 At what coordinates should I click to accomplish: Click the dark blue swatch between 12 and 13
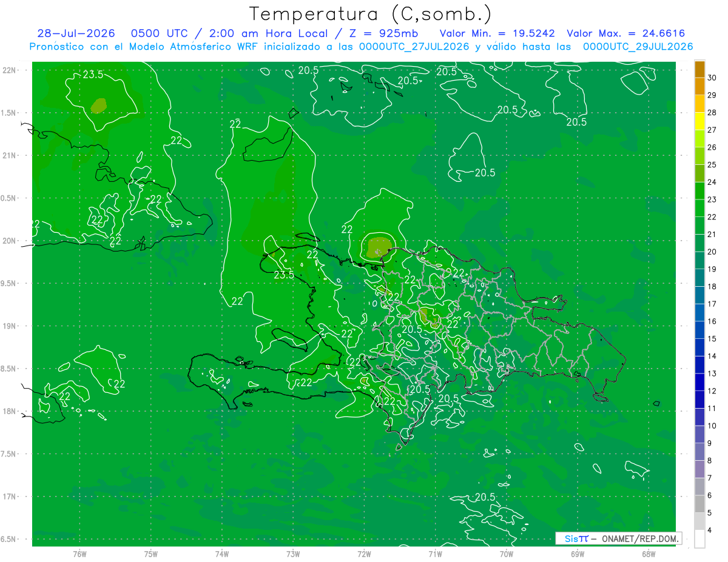[x=699, y=383]
